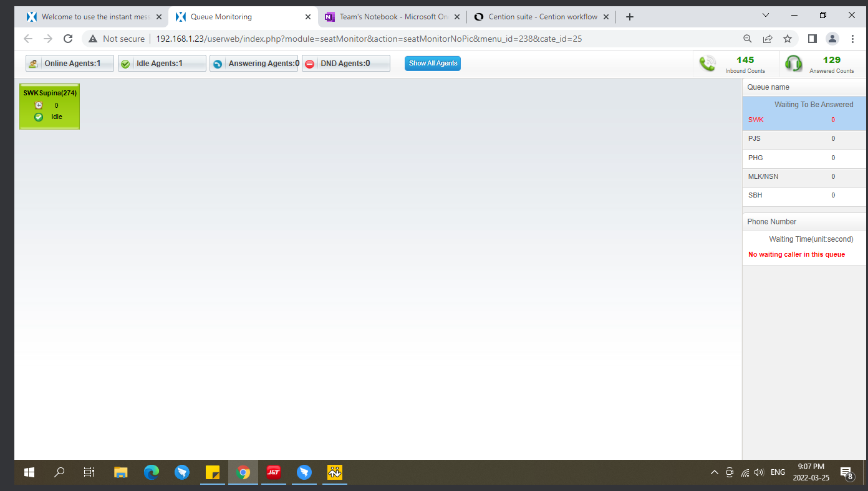Open the Chrome tab search dropdown
The height and width of the screenshot is (491, 868).
coord(766,15)
